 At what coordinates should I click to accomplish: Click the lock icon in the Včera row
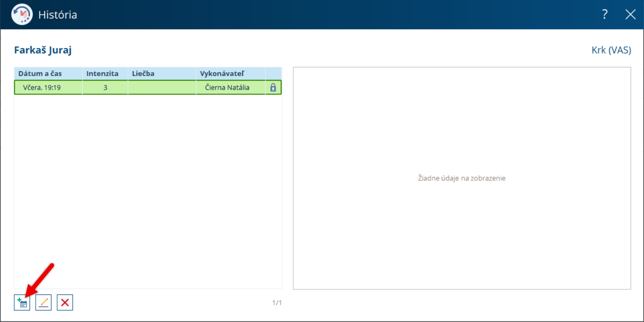click(273, 88)
